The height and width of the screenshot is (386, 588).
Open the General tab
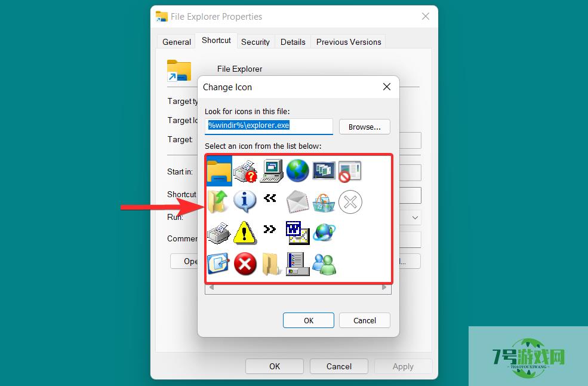(x=177, y=42)
